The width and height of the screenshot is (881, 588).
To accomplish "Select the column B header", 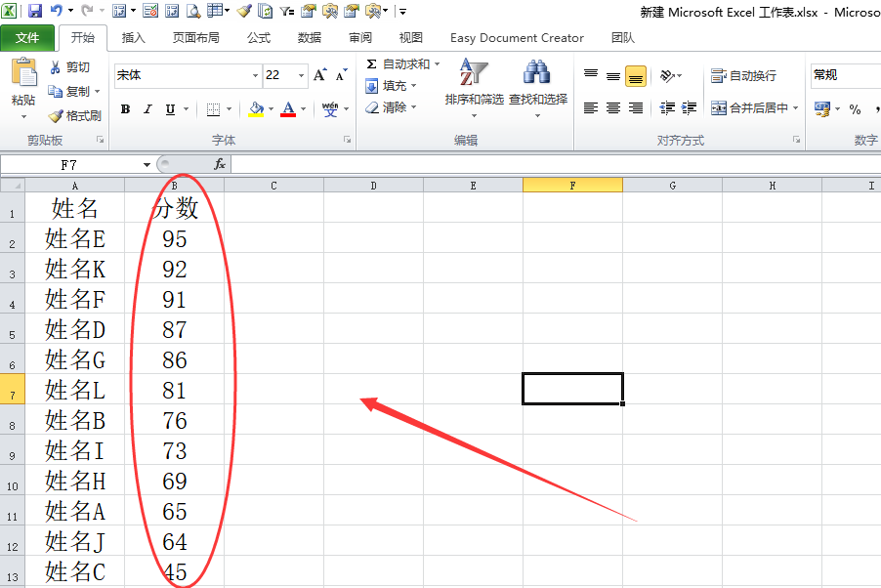I will (174, 186).
